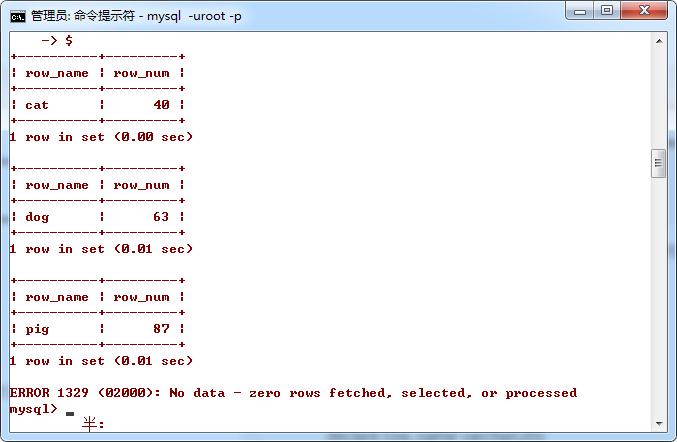Click the "-> $" delimiter line
Viewport: 677px width, 442px height.
(x=57, y=41)
